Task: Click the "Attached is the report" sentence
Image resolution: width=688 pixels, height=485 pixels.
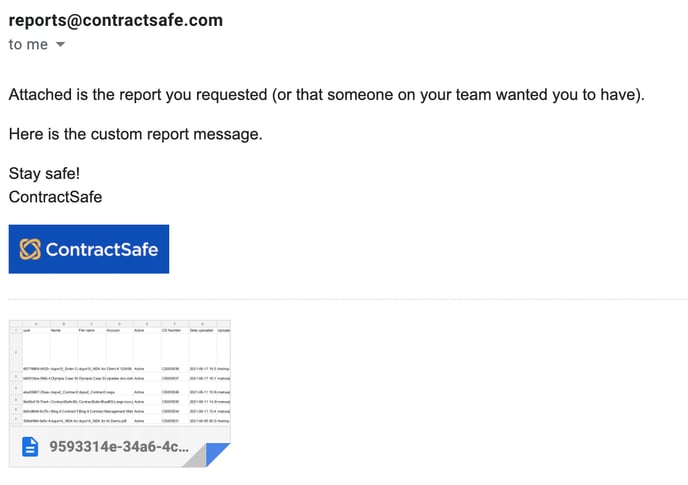Action: 326,95
